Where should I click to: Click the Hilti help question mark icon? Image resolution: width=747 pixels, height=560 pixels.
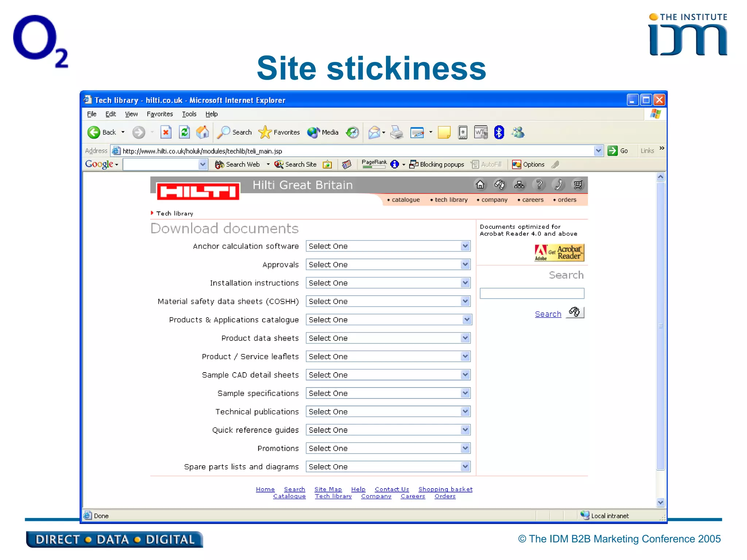tap(539, 185)
